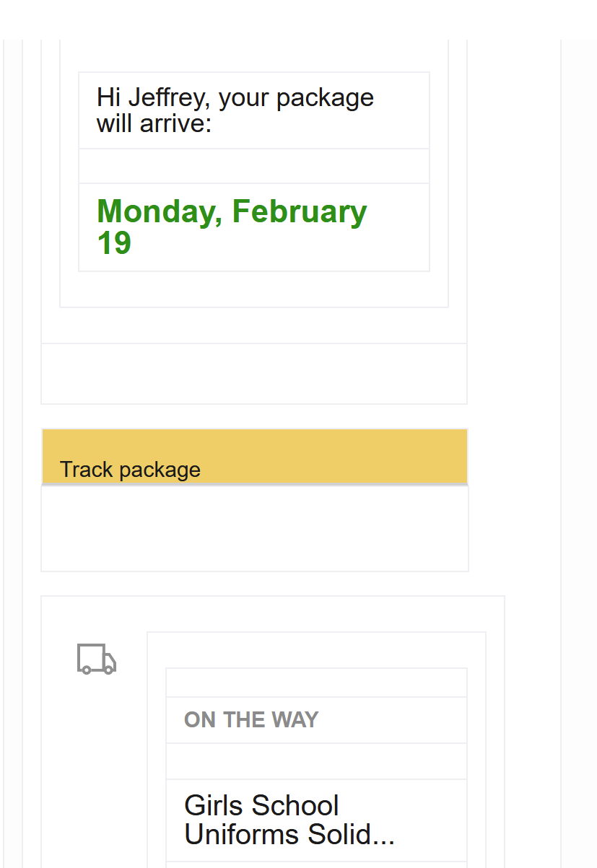The image size is (597, 868).
Task: Click the empty row above ON THE WAY
Action: [316, 683]
